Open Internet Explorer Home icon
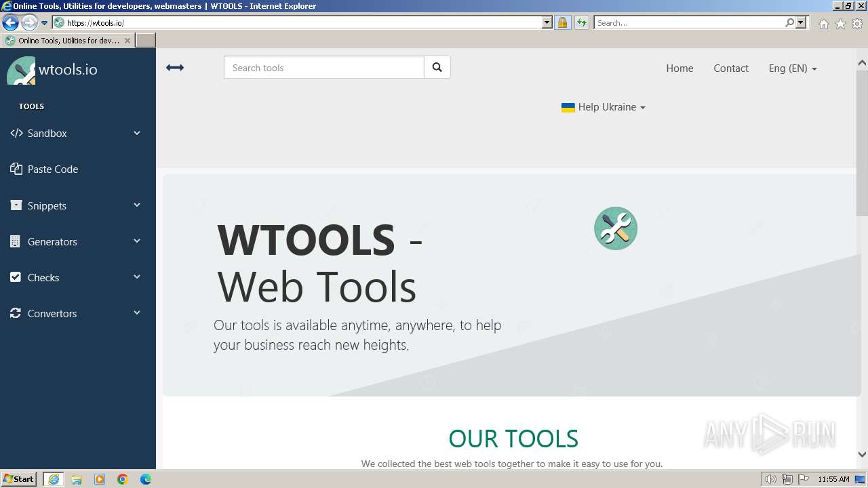The image size is (868, 488). click(823, 24)
